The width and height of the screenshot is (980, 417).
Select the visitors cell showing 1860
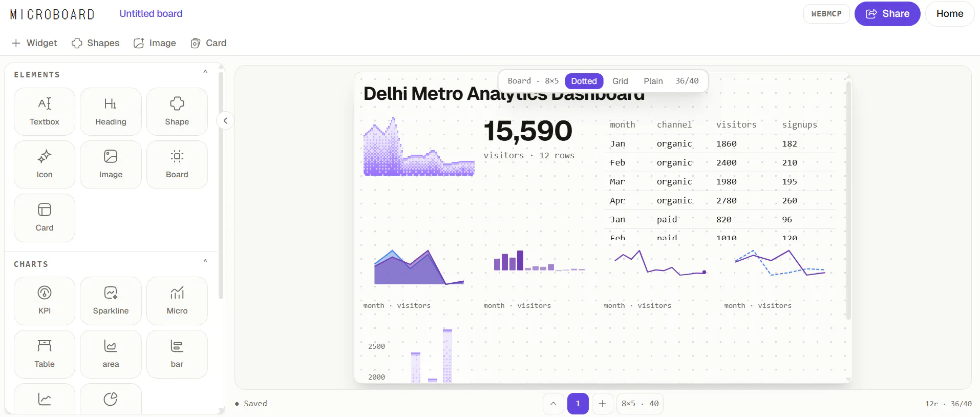pos(727,144)
